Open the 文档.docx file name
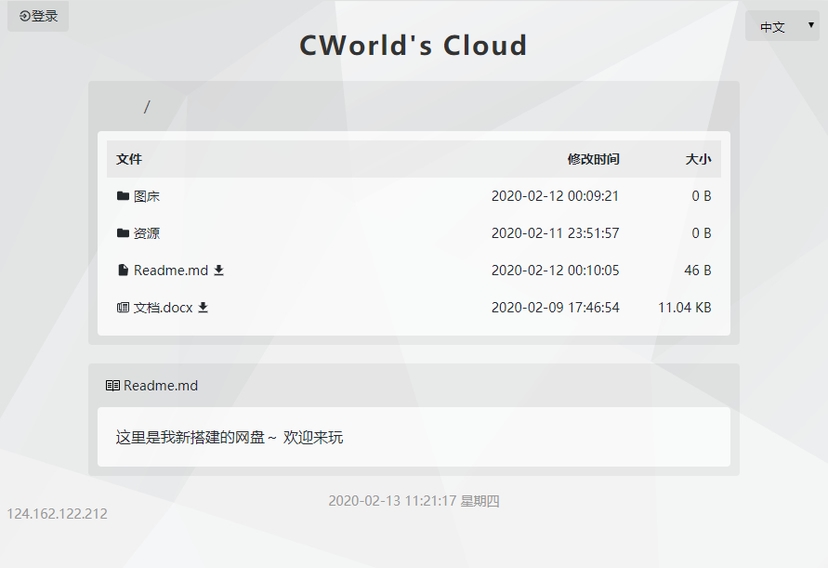 (x=163, y=307)
